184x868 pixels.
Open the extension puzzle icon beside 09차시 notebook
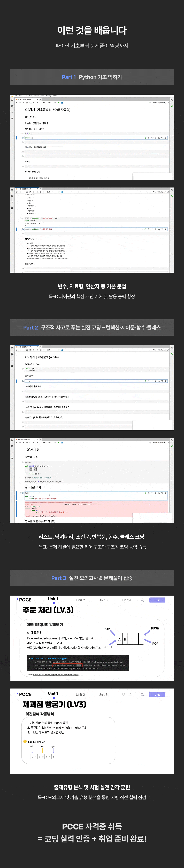[x=12, y=366]
